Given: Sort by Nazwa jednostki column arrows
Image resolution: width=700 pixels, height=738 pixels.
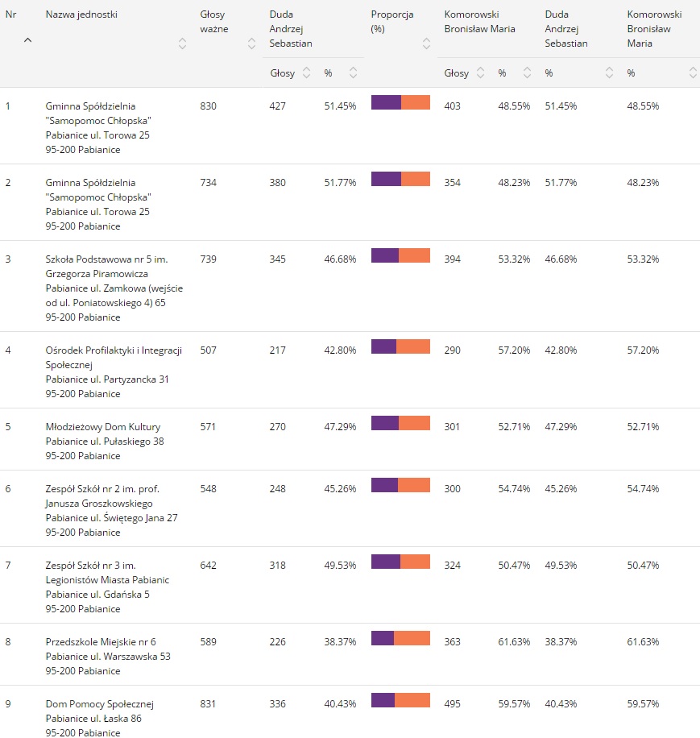Looking at the screenshot, I should coord(182,44).
